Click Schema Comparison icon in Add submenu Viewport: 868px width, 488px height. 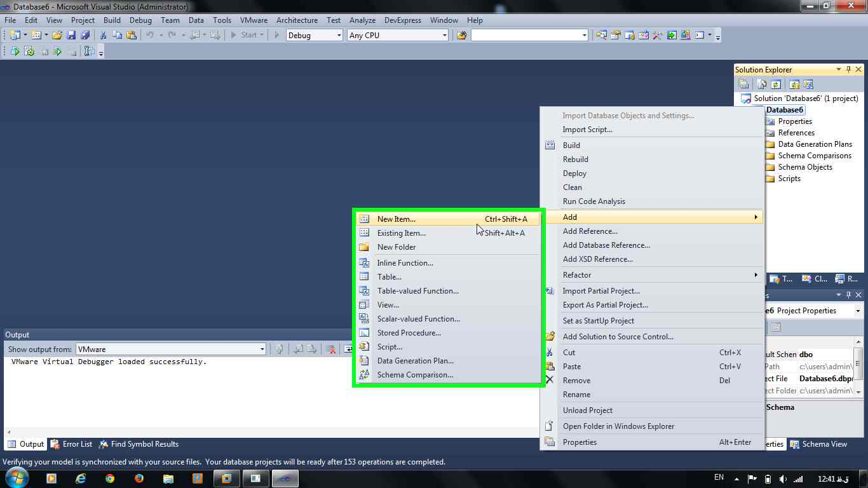(x=364, y=375)
